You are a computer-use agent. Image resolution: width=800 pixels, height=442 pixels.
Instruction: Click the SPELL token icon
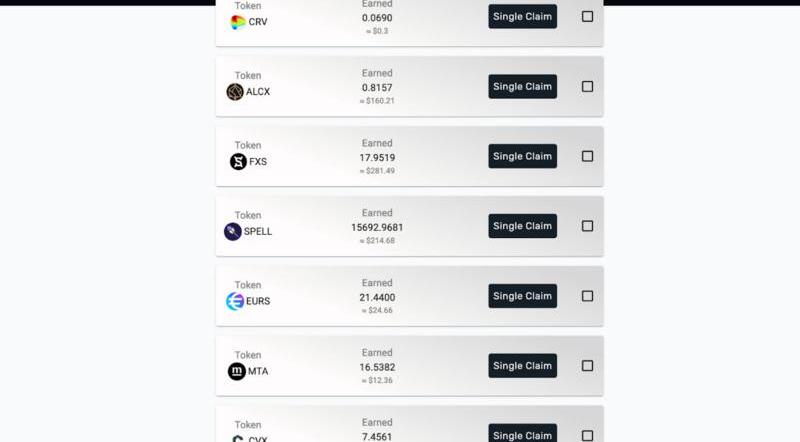click(x=233, y=232)
